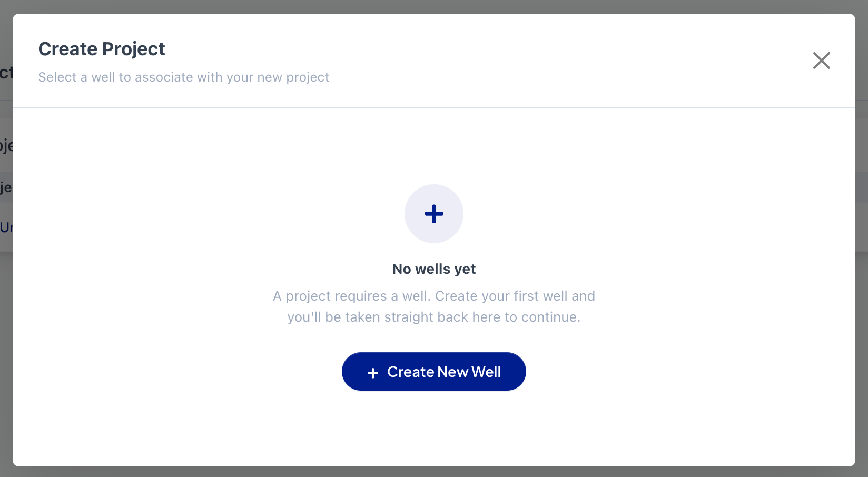868x477 pixels.
Task: Click the Create New Well button
Action: coord(434,372)
